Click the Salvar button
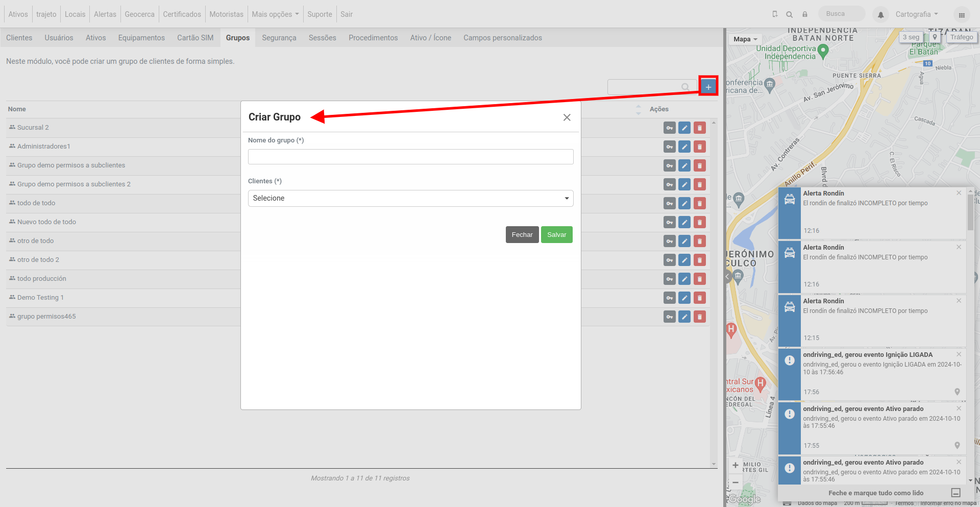This screenshot has height=507, width=980. tap(556, 235)
